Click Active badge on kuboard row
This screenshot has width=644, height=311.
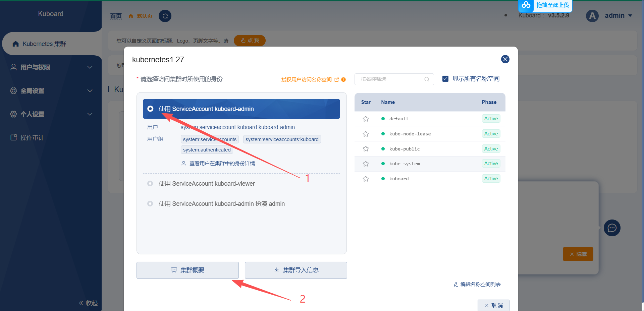[491, 179]
